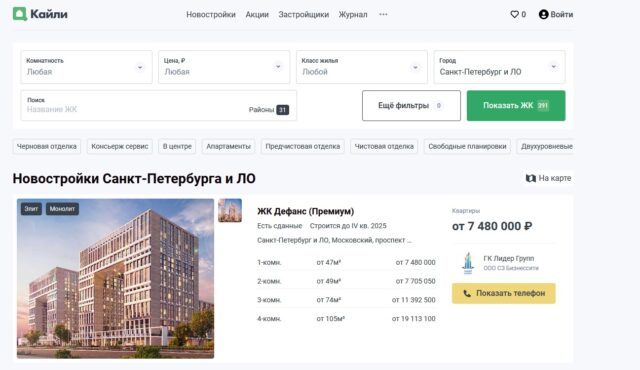This screenshot has width=640, height=370.
Task: Open the three-dots more menu
Action: pyautogui.click(x=383, y=14)
